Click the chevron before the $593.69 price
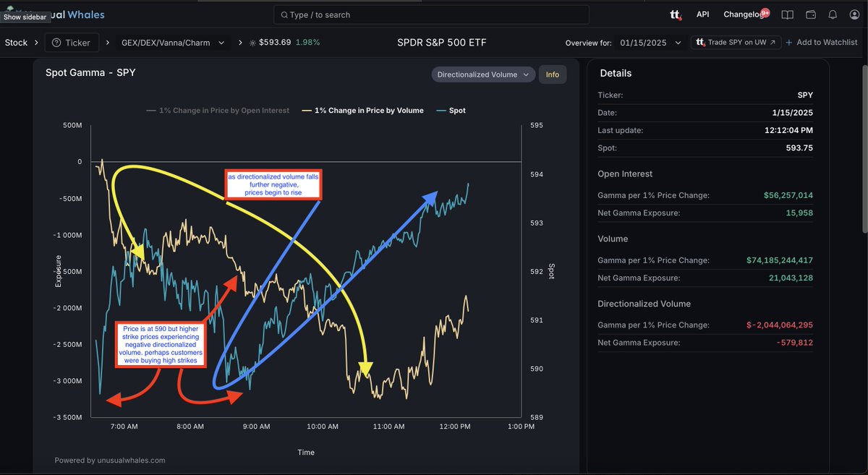Viewport: 868px width, 475px height. coord(240,43)
